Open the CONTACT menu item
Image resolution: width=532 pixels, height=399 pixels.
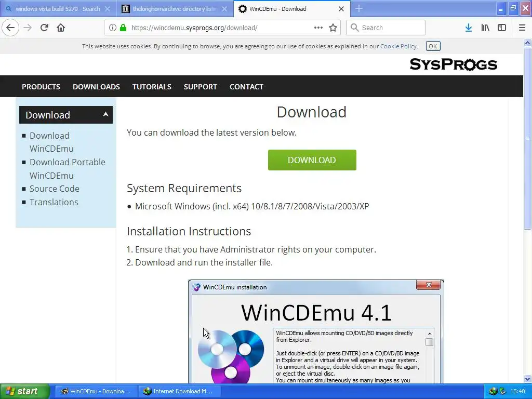tap(246, 87)
